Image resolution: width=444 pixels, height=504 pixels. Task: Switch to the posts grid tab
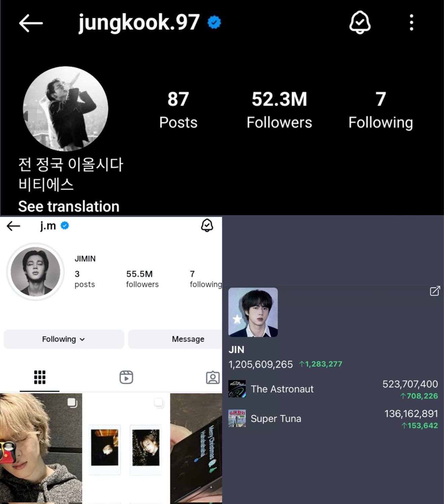click(40, 377)
